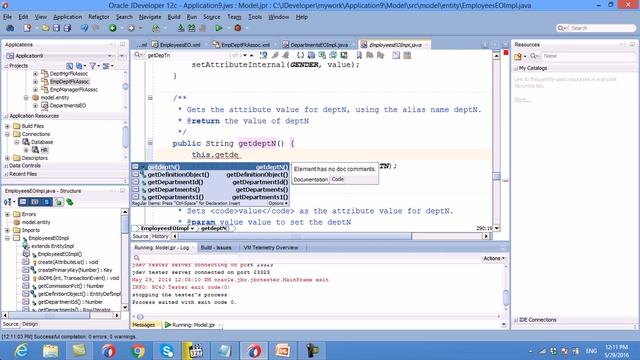The height and width of the screenshot is (360, 640).
Task: Click the toggle bookmark editor icon
Action: coord(359,55)
